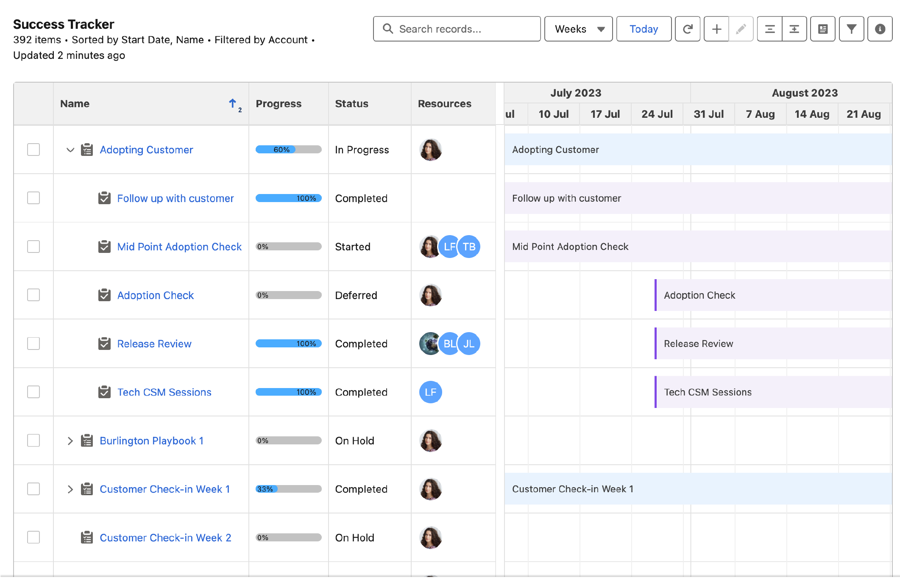
Task: Open the filter funnel icon
Action: coord(851,29)
